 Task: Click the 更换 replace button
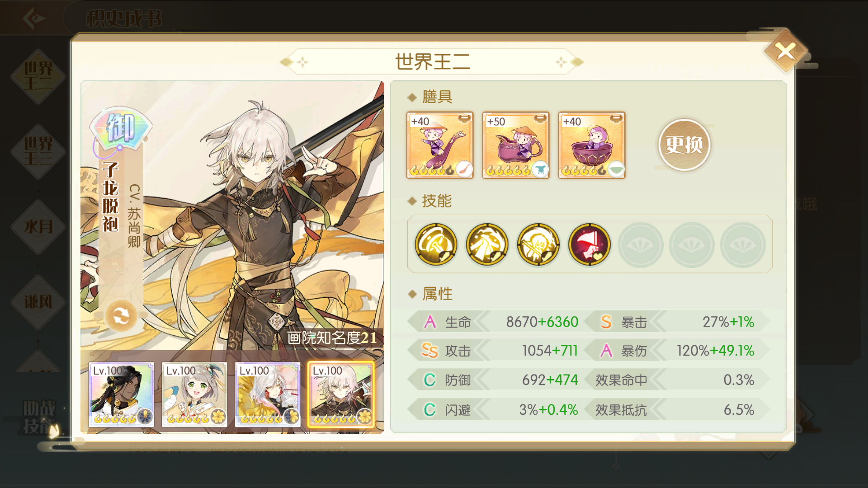[x=684, y=145]
